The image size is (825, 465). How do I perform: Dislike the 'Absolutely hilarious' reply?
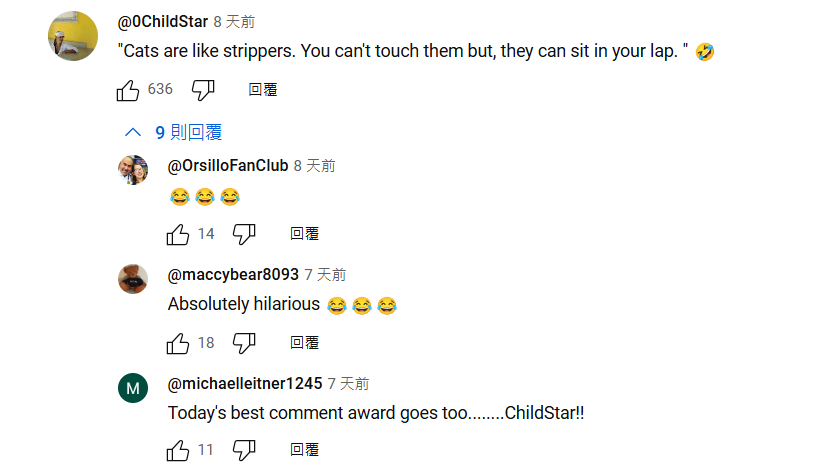pyautogui.click(x=244, y=343)
